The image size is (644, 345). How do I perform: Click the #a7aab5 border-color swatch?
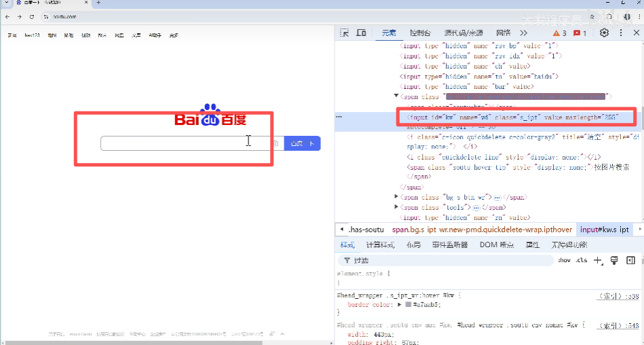(409, 305)
